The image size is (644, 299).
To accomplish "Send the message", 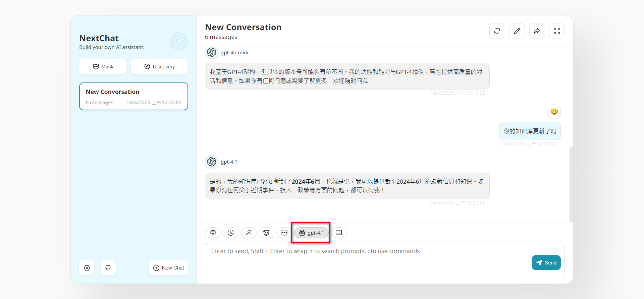I will click(546, 263).
